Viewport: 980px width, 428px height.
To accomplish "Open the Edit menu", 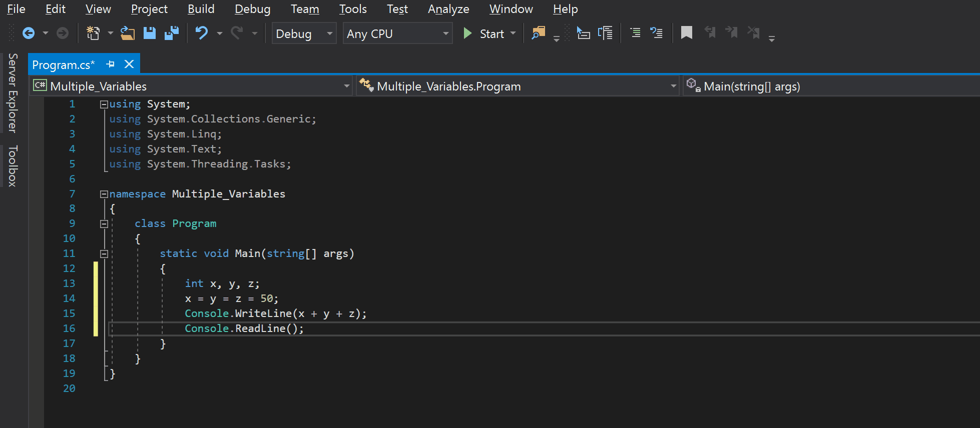I will click(55, 9).
